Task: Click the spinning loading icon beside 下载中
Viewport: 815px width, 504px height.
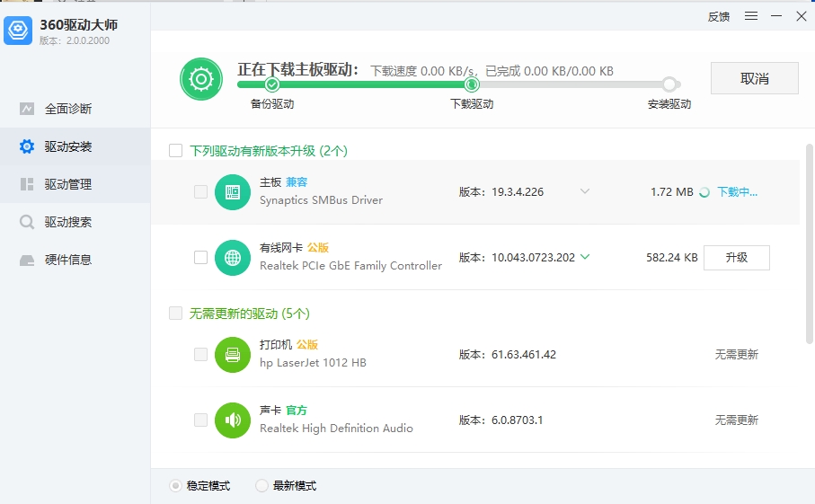Action: (704, 193)
